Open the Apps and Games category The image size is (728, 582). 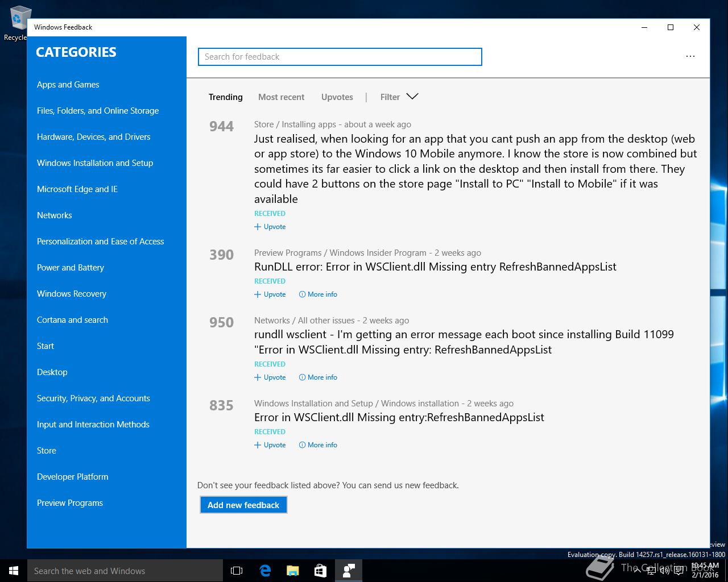68,85
